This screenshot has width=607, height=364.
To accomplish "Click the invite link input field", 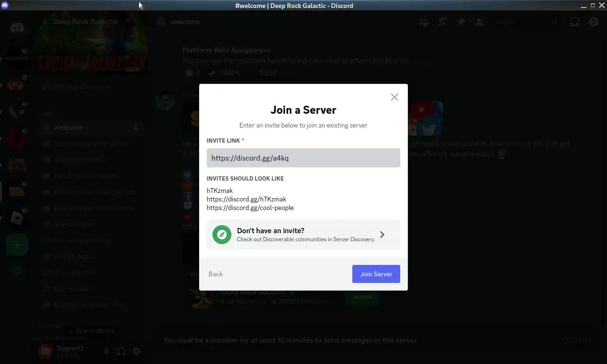I will 303,158.
